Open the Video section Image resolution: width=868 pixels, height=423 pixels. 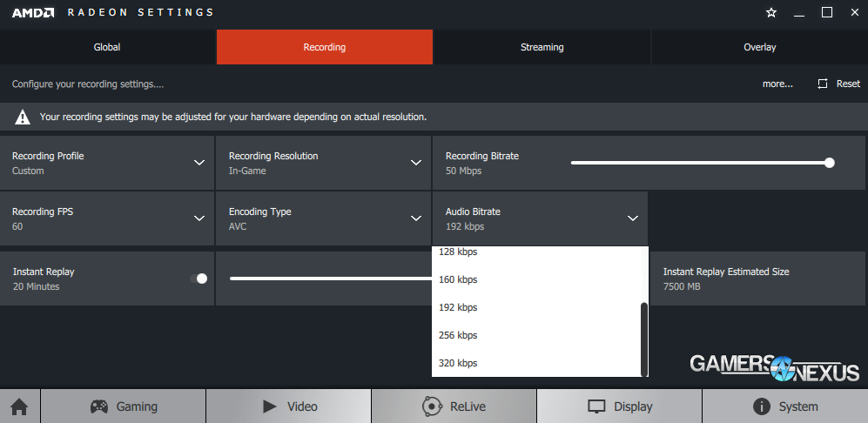click(x=288, y=406)
